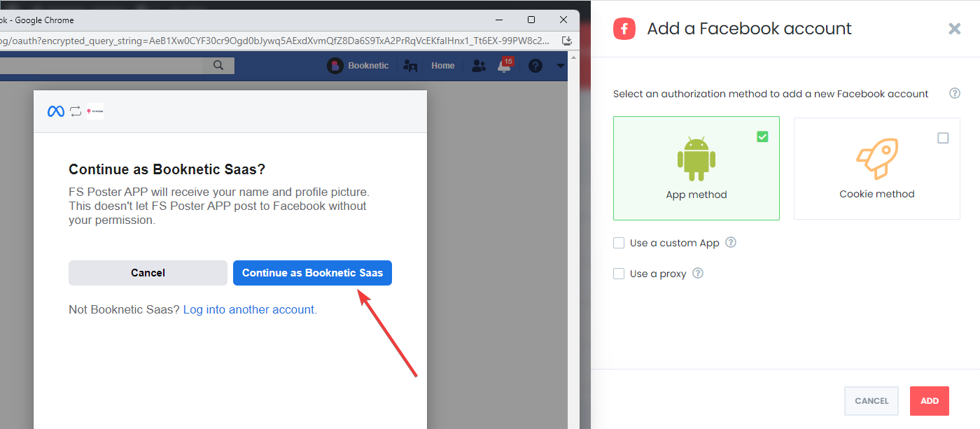Click the Facebook search input field
The height and width of the screenshot is (429, 980).
(x=101, y=65)
